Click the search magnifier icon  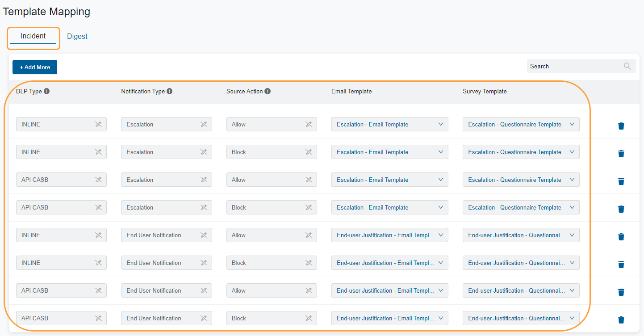click(627, 66)
